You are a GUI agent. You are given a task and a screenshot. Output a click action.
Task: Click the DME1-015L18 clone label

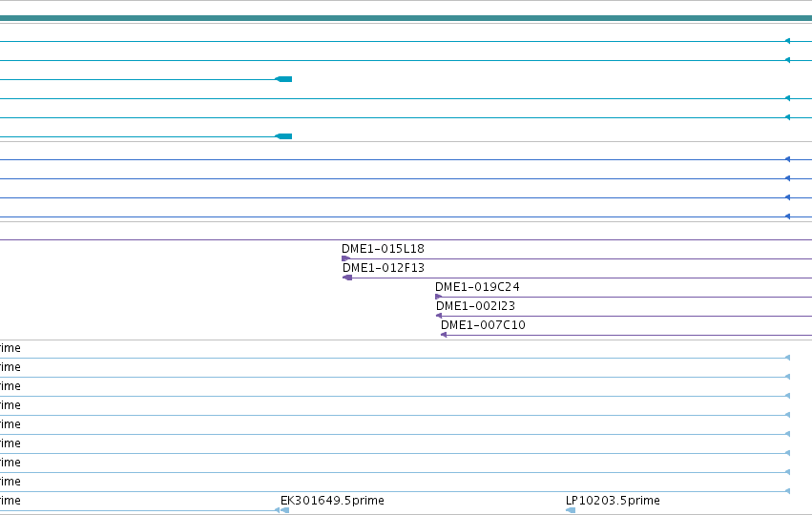383,249
